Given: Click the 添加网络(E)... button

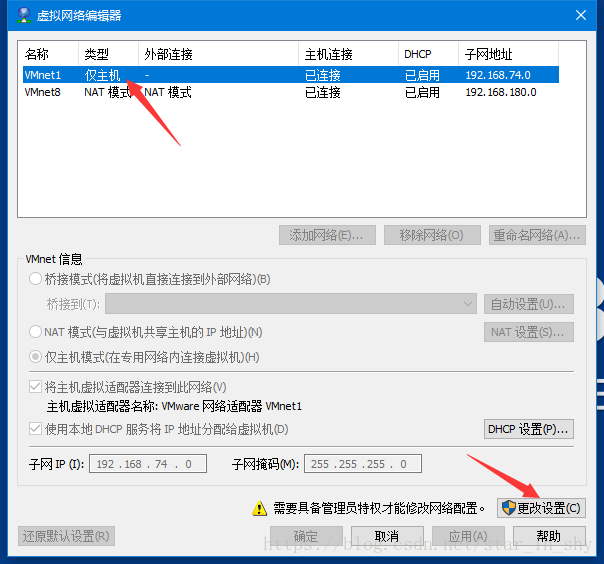Looking at the screenshot, I should click(327, 235).
